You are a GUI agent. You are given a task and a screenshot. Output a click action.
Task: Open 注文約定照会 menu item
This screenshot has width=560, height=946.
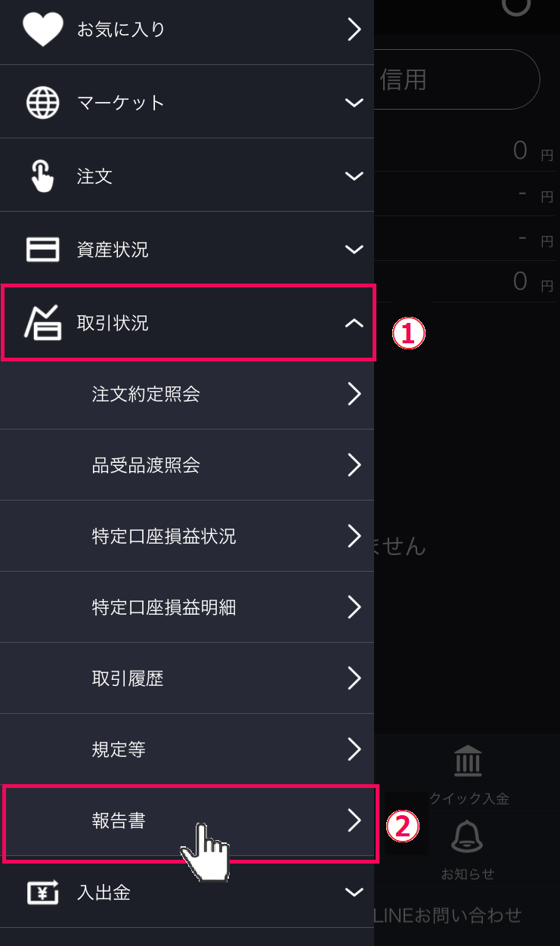tap(187, 394)
